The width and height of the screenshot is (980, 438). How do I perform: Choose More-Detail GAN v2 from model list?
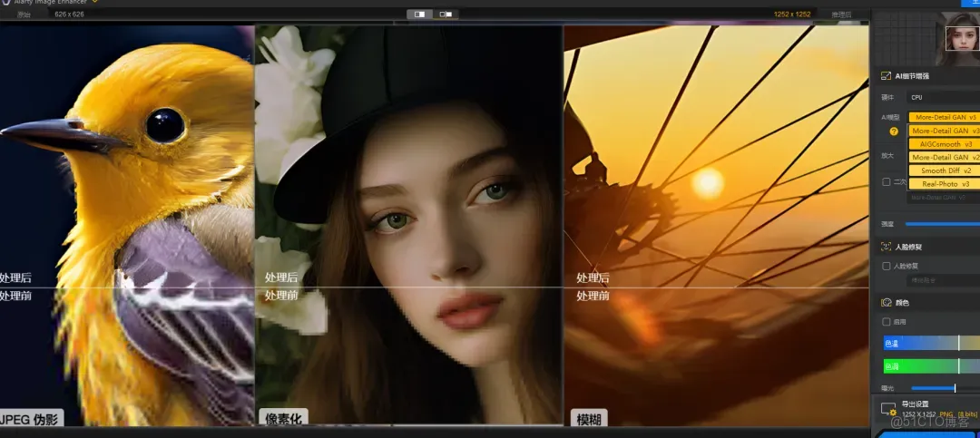(x=944, y=158)
